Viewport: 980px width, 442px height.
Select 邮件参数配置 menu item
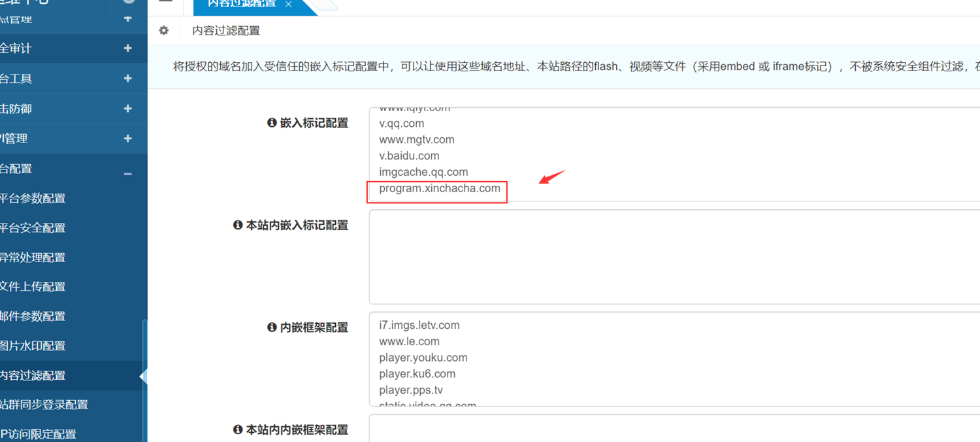coord(33,316)
